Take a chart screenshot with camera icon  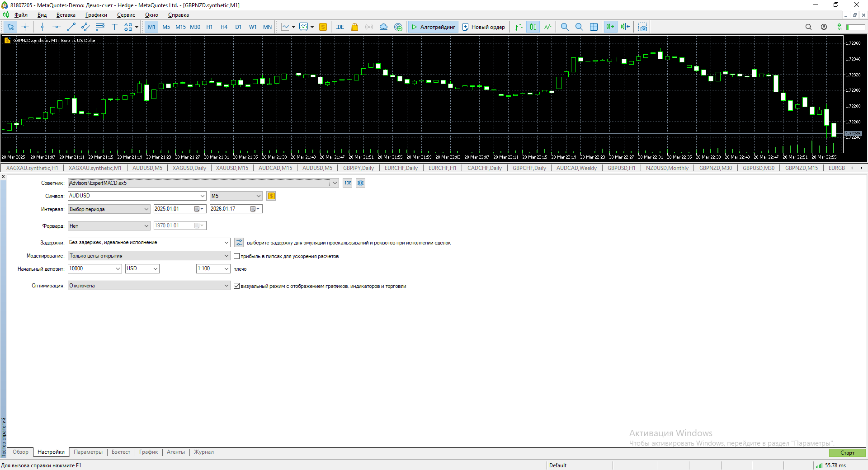(643, 27)
